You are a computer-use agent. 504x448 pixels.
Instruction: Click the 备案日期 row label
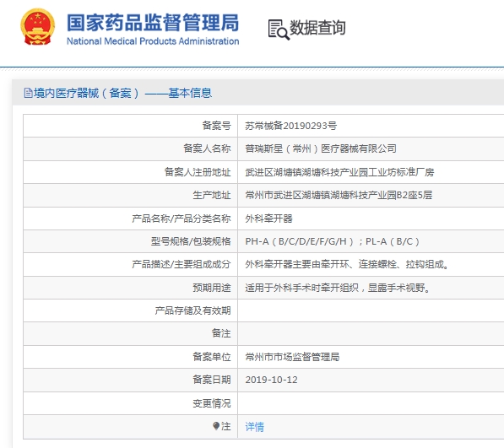pyautogui.click(x=212, y=380)
